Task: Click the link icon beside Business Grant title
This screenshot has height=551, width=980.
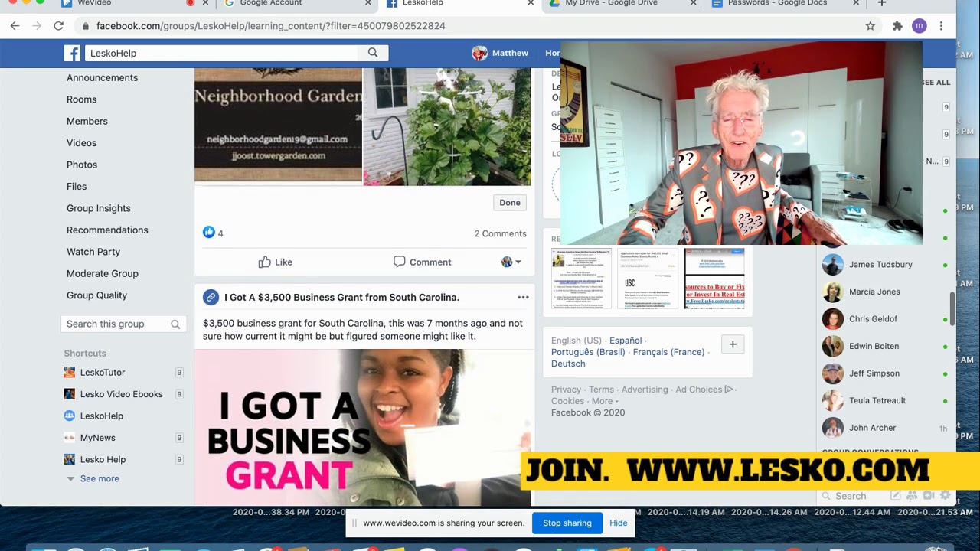Action: click(x=211, y=298)
